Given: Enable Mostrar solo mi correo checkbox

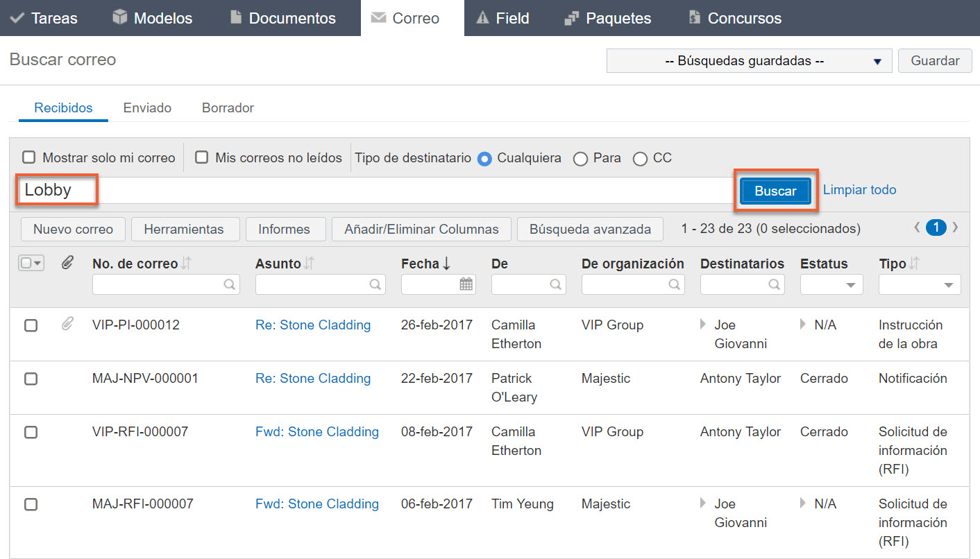Looking at the screenshot, I should [x=28, y=157].
